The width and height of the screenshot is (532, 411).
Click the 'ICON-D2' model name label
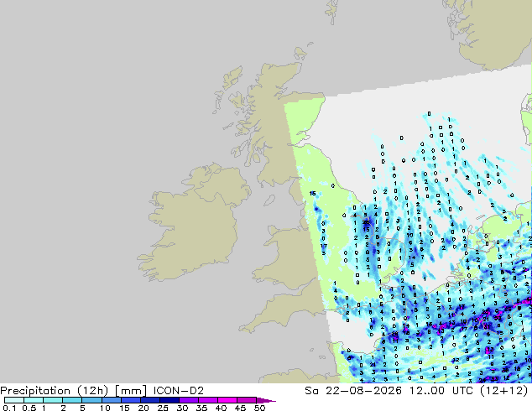pyautogui.click(x=179, y=391)
